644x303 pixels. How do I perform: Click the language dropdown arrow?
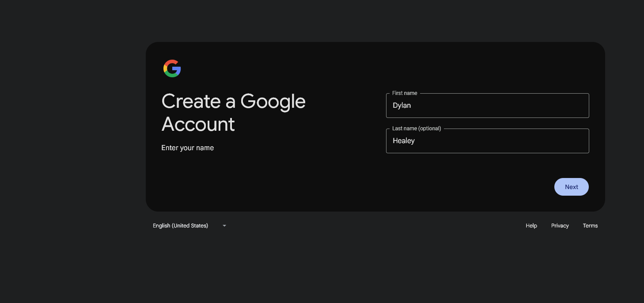(x=224, y=226)
